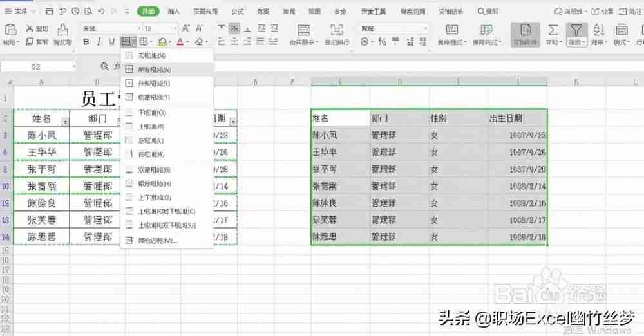This screenshot has height=336, width=644.
Task: Decrease font size with smaller A
Action: tap(199, 28)
